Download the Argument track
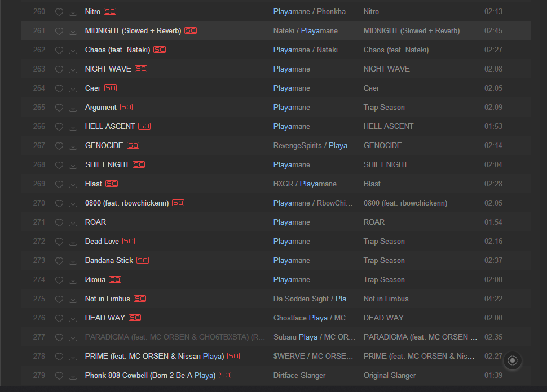The image size is (547, 392). [x=73, y=108]
